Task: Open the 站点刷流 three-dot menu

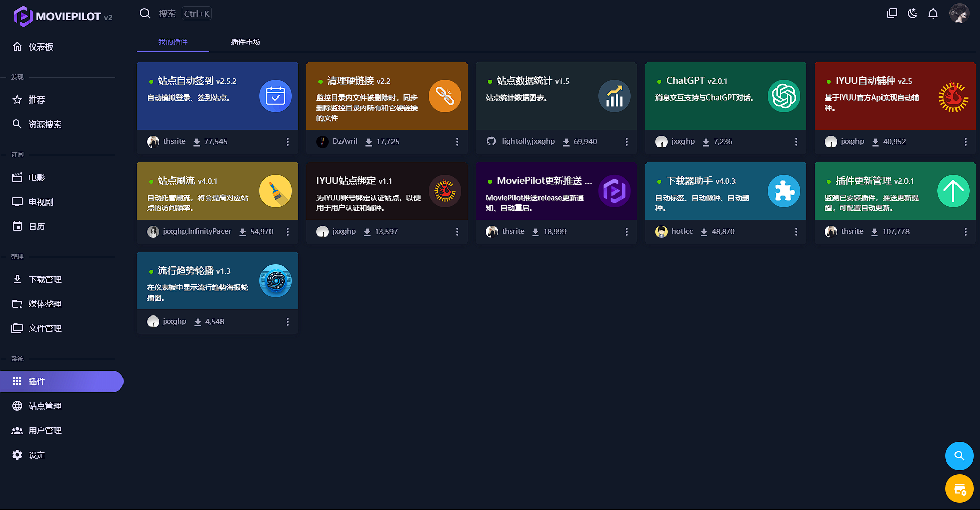Action: [288, 232]
